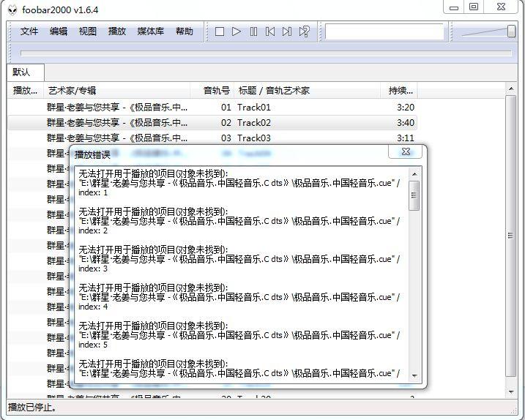Open the 文件 menu

click(x=29, y=31)
